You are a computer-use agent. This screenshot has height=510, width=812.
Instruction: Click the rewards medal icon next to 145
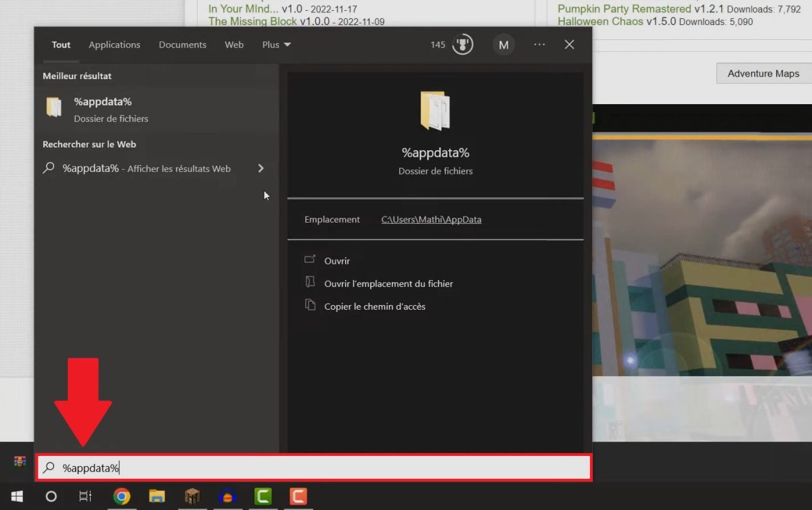[463, 45]
